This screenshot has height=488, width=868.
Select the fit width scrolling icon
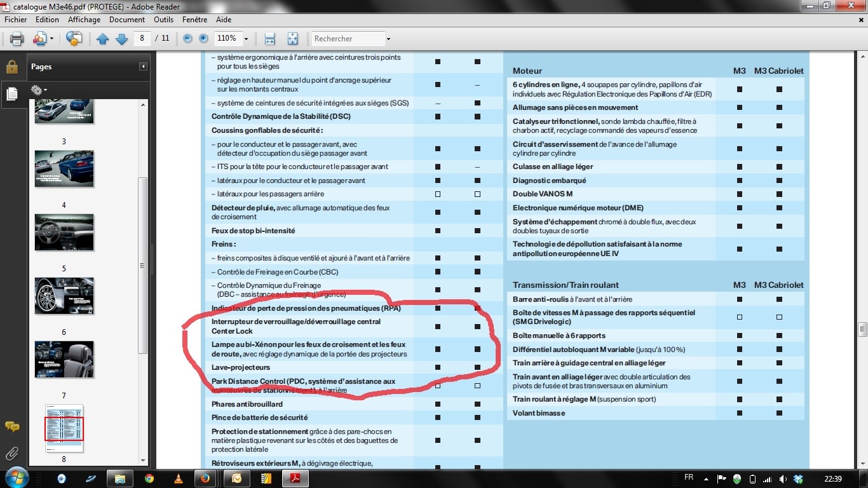tap(270, 39)
